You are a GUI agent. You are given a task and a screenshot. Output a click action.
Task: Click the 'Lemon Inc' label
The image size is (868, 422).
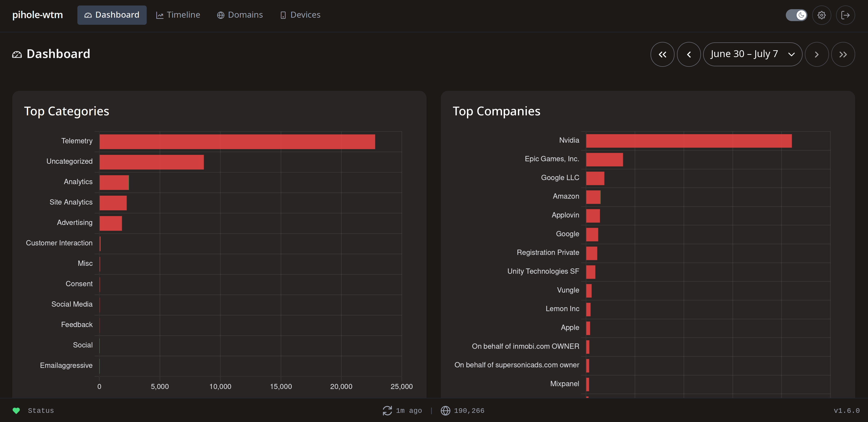click(562, 309)
